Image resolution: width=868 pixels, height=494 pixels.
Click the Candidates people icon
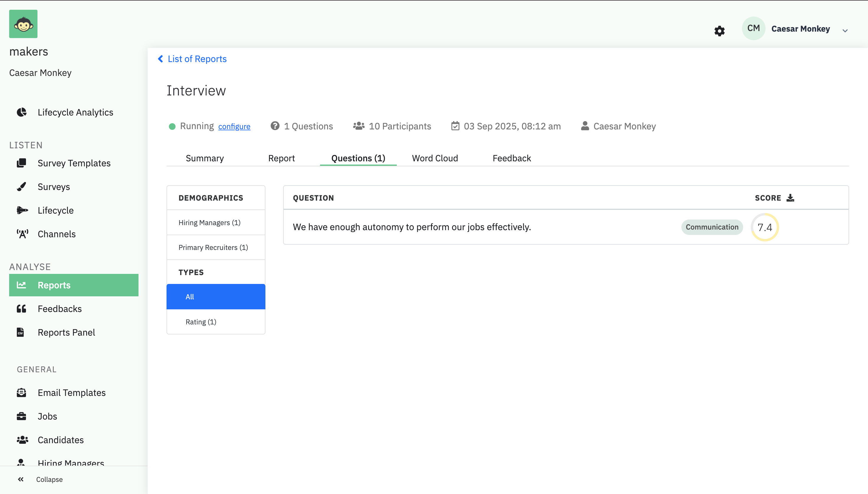pyautogui.click(x=22, y=440)
